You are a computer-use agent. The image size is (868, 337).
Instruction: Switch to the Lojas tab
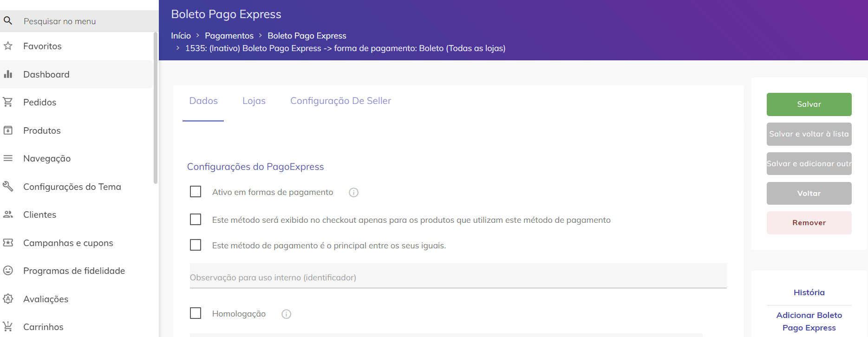click(x=254, y=101)
